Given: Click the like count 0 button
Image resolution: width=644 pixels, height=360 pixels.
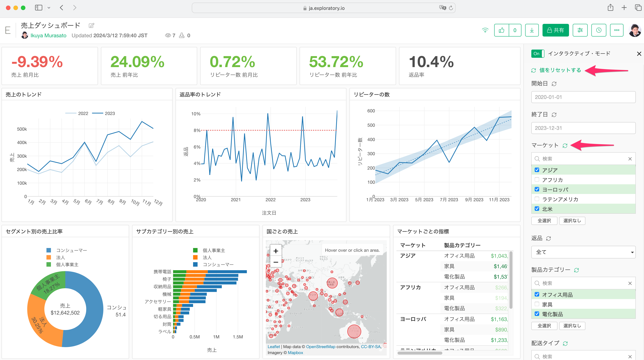Looking at the screenshot, I should 515,30.
